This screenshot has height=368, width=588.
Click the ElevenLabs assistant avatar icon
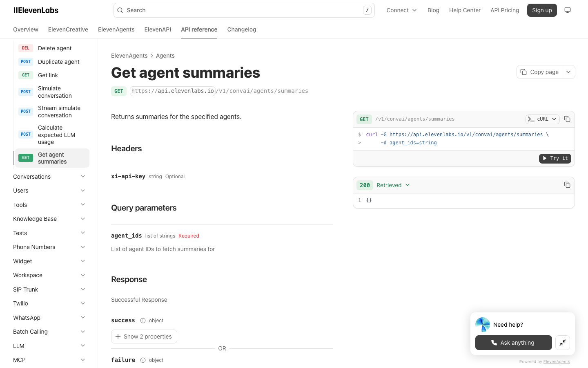[483, 325]
